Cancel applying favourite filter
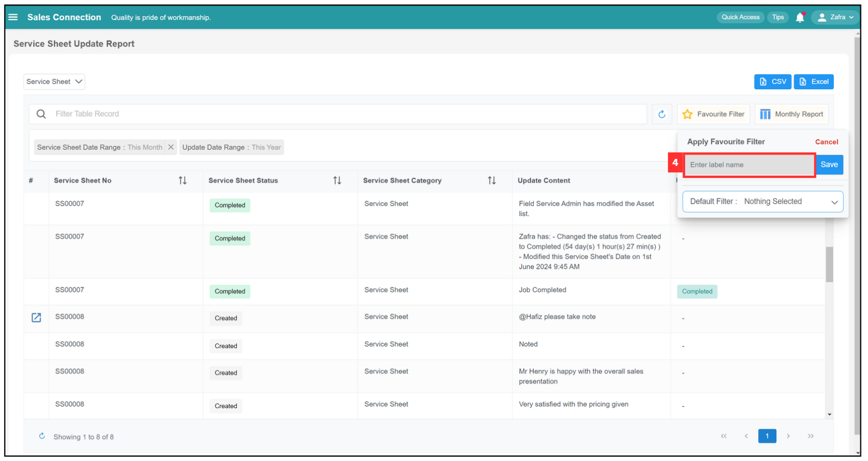The width and height of the screenshot is (868, 461). click(826, 142)
